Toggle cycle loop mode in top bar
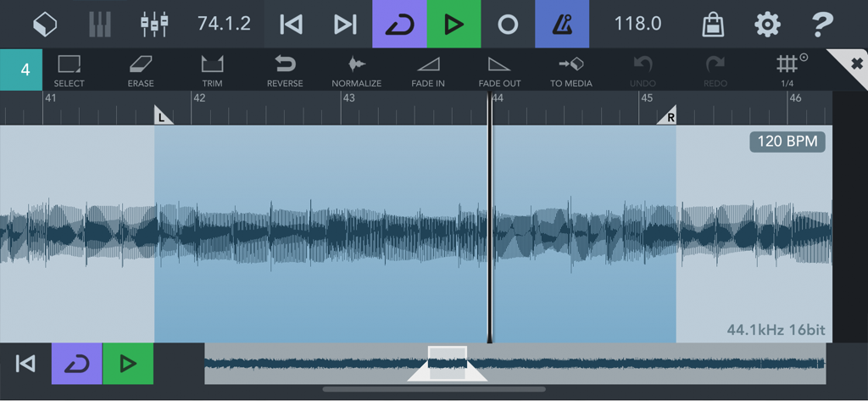Screen dimensions: 868x401 pyautogui.click(x=399, y=24)
